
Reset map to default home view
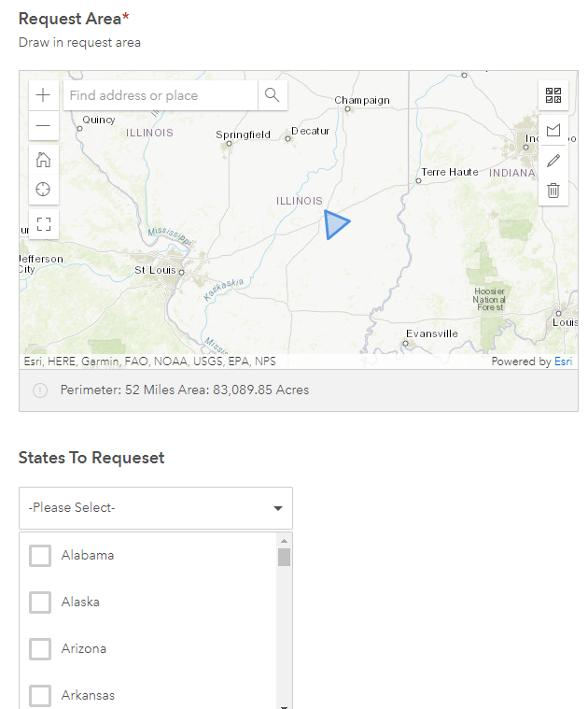pyautogui.click(x=43, y=160)
